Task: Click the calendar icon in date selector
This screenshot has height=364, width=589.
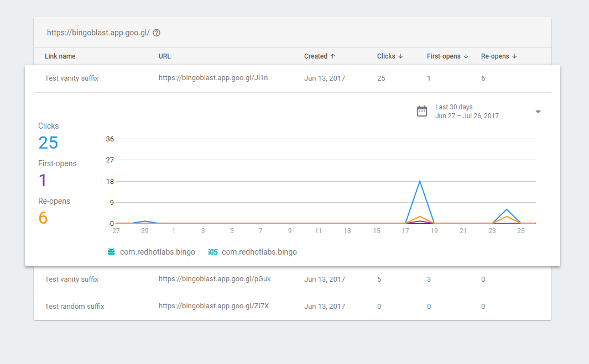Action: 422,112
